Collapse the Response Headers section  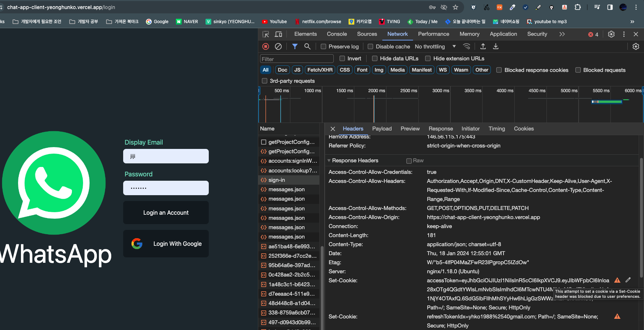329,160
